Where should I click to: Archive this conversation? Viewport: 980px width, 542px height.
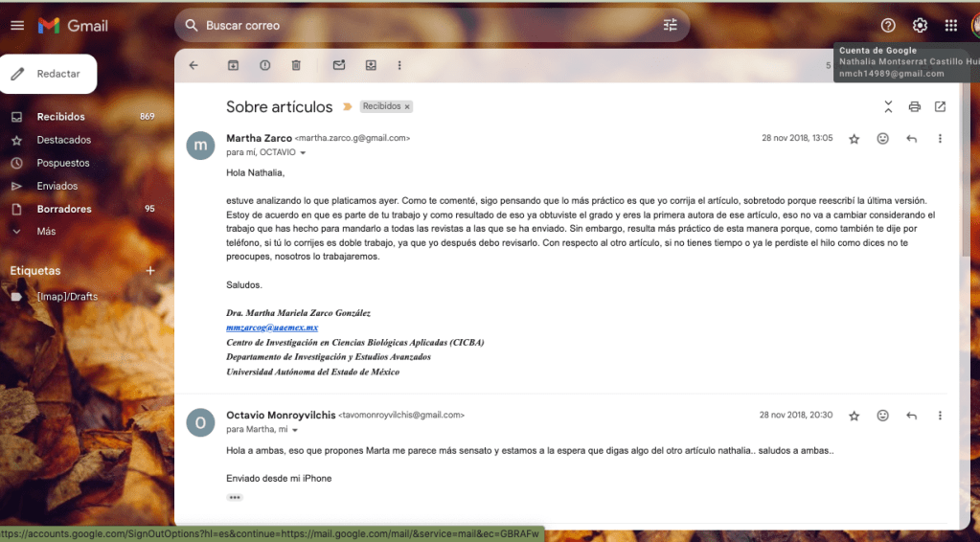pyautogui.click(x=233, y=65)
